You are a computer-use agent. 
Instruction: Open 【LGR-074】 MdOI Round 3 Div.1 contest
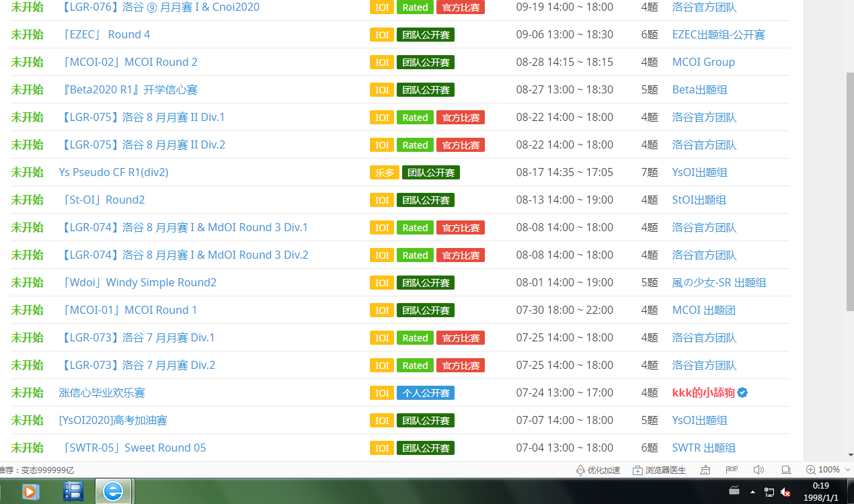click(184, 227)
